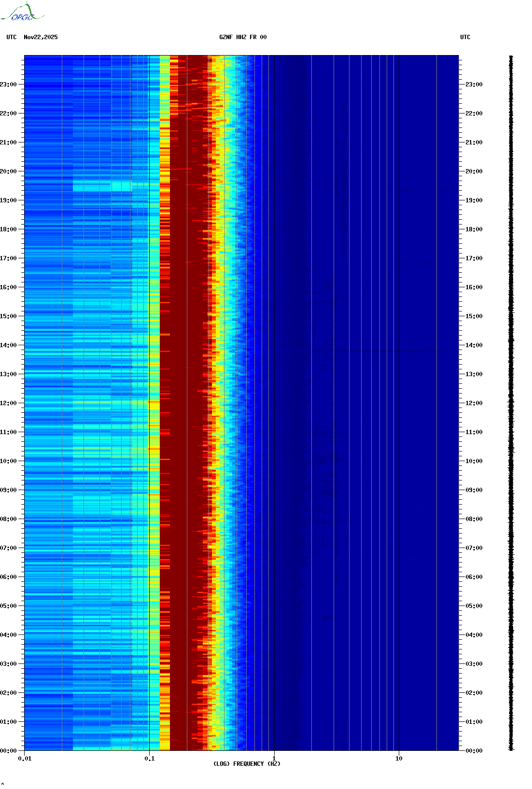
Task: Click the Nov22,2025 date label
Action: click(x=41, y=37)
